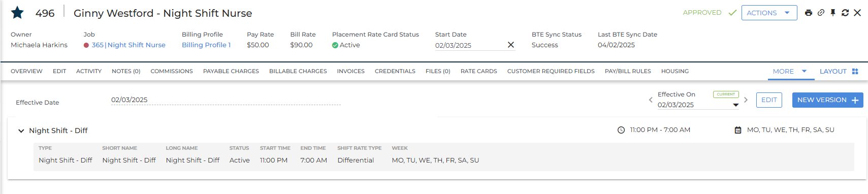
Task: Click the Current version badge
Action: pyautogui.click(x=726, y=94)
